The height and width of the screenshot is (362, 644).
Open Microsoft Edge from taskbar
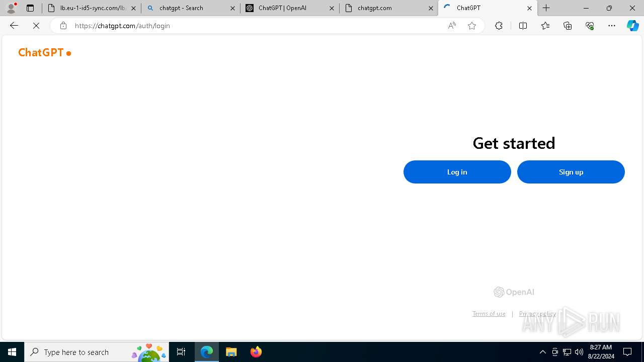tap(207, 352)
